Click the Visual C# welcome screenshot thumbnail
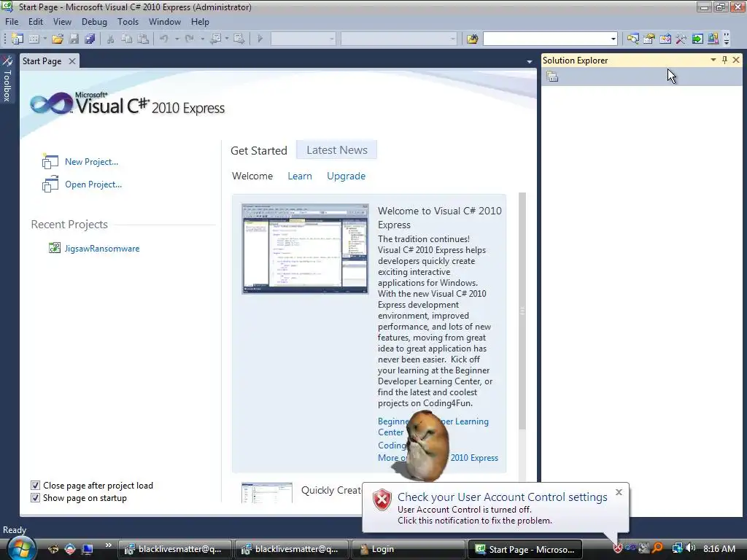The width and height of the screenshot is (747, 560). pyautogui.click(x=305, y=249)
